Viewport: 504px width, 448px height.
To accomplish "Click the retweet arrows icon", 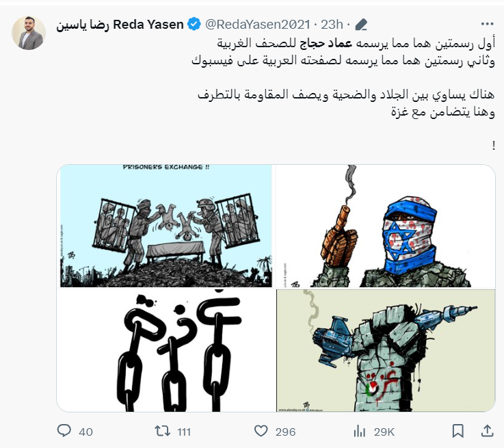I will [162, 431].
